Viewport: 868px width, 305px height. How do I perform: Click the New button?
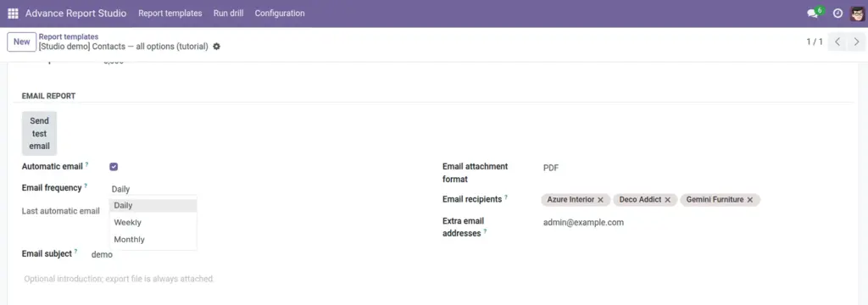[21, 42]
